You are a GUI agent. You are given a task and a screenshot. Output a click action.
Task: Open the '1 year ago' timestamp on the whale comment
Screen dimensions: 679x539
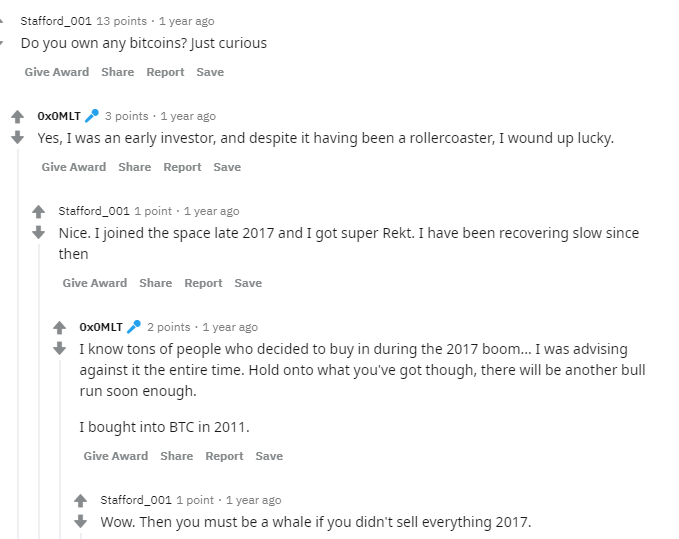(253, 500)
